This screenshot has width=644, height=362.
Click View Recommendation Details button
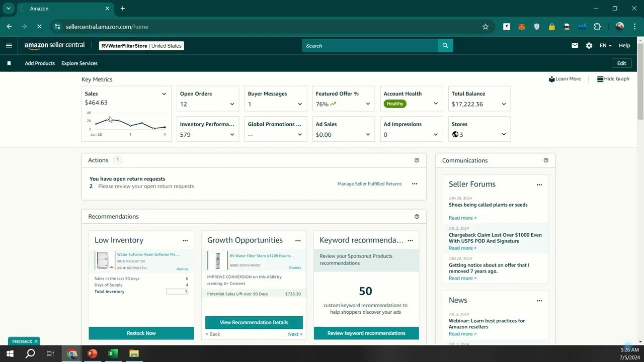click(254, 322)
